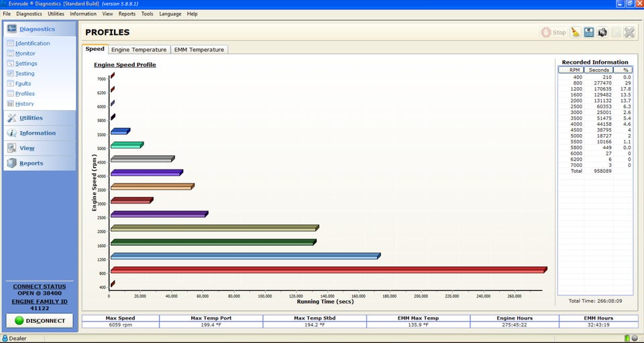
Task: Click the Total 958089 value
Action: (x=602, y=171)
